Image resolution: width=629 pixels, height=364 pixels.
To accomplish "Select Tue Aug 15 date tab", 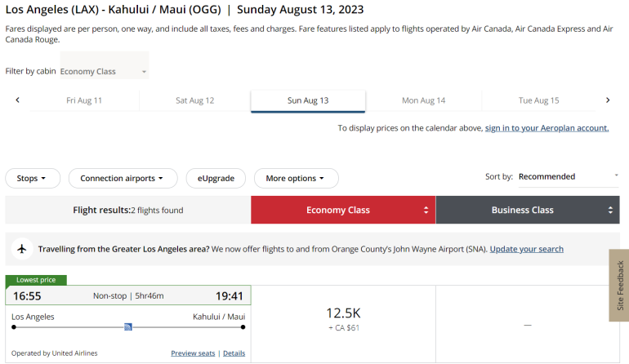I will point(538,100).
